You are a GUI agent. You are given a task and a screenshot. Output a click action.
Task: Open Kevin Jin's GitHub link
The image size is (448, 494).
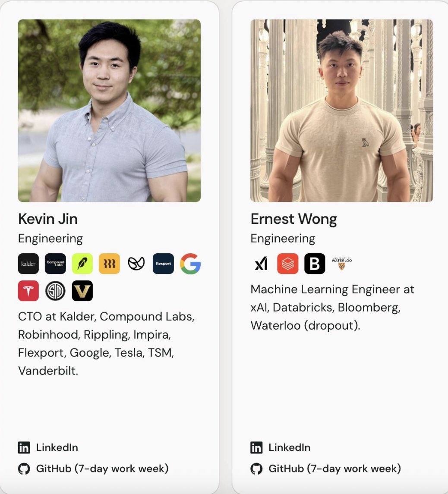93,469
